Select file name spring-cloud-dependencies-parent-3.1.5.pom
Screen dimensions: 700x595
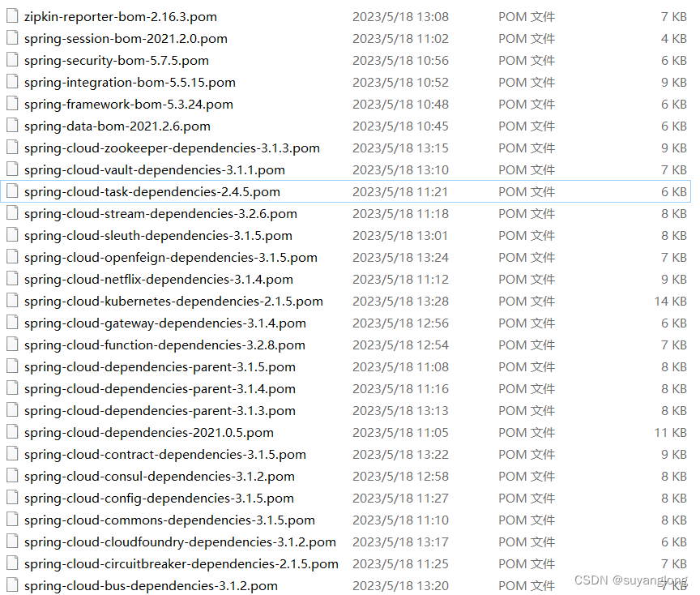coord(160,367)
